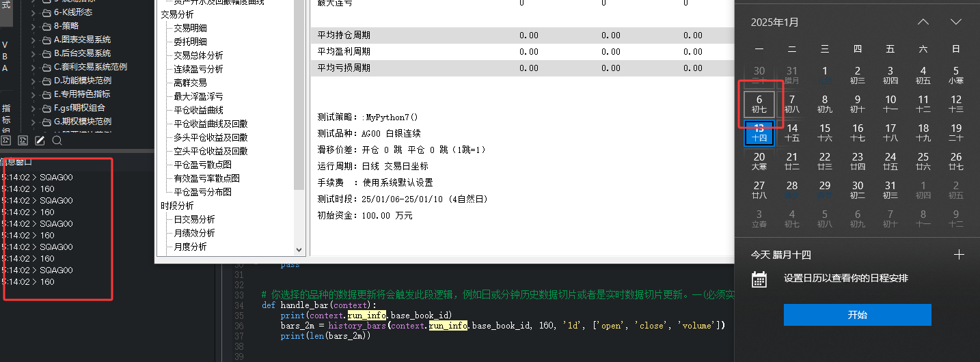Image resolution: width=980 pixels, height=362 pixels.
Task: Select 有效盈亏率散点图 report item
Action: (x=206, y=178)
